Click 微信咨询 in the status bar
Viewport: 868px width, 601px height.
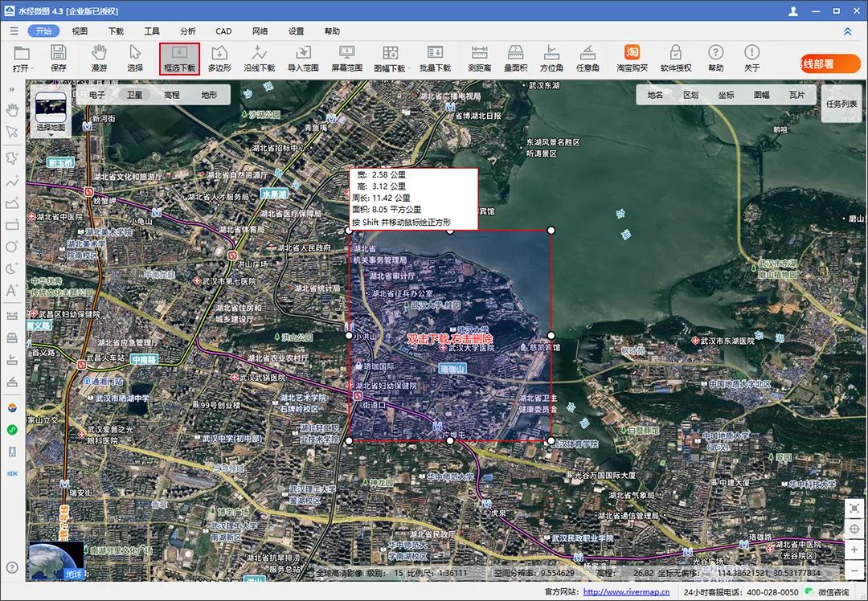pos(833,591)
